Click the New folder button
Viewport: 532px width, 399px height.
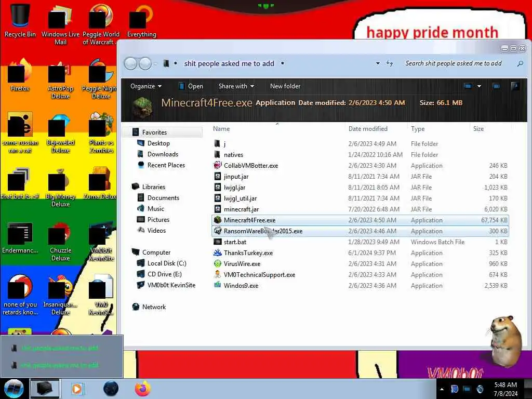[285, 86]
